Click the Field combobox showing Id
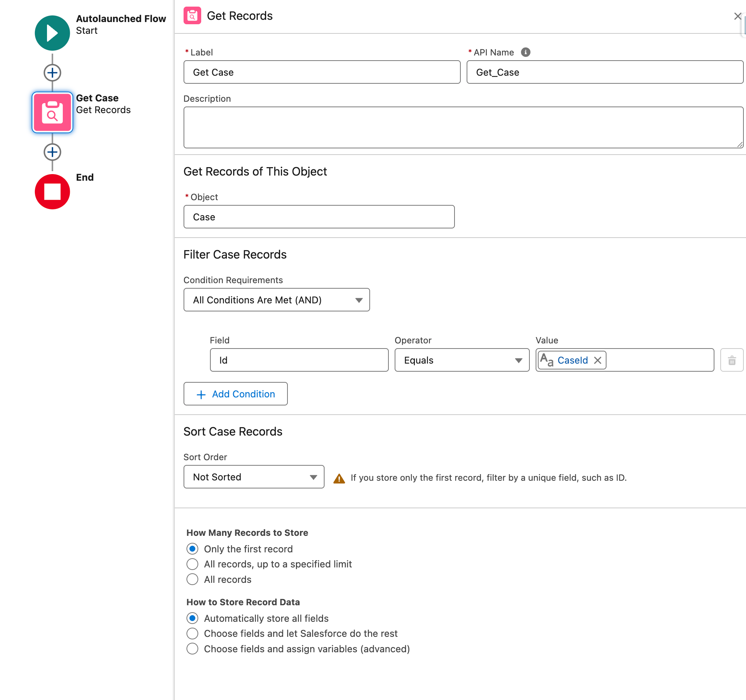Viewport: 746px width, 700px height. click(x=299, y=360)
